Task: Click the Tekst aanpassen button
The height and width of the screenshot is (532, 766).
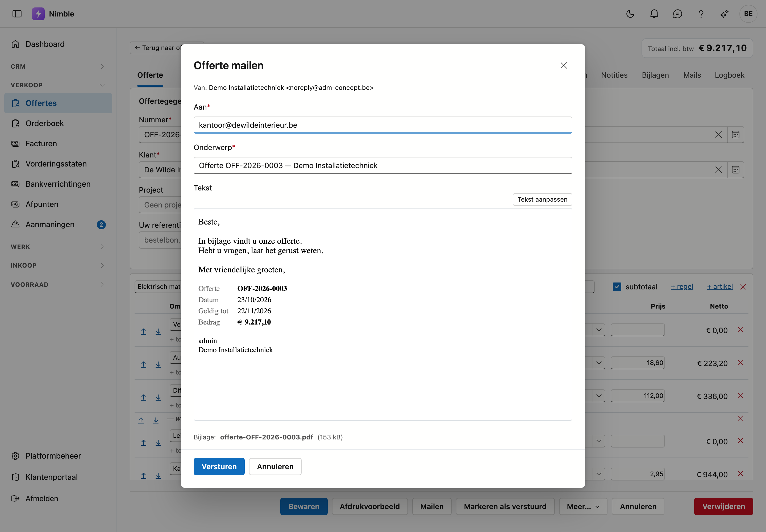Action: (x=542, y=199)
